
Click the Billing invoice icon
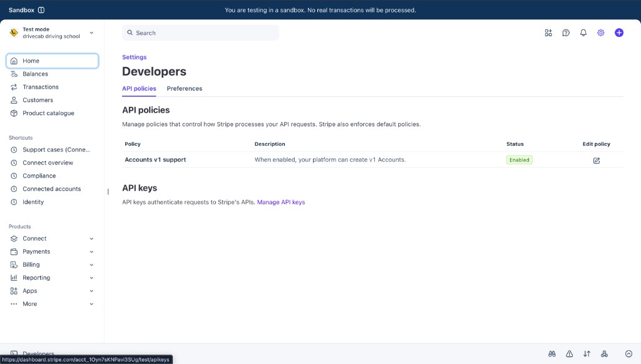(14, 265)
